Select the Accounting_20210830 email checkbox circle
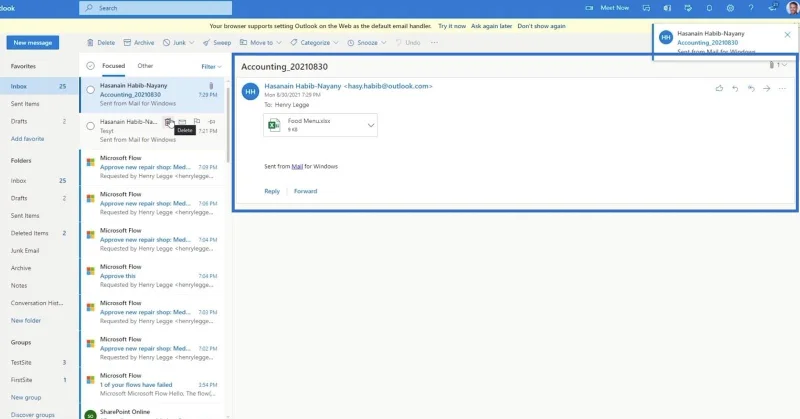Screen dimensions: 800x419 coord(90,90)
